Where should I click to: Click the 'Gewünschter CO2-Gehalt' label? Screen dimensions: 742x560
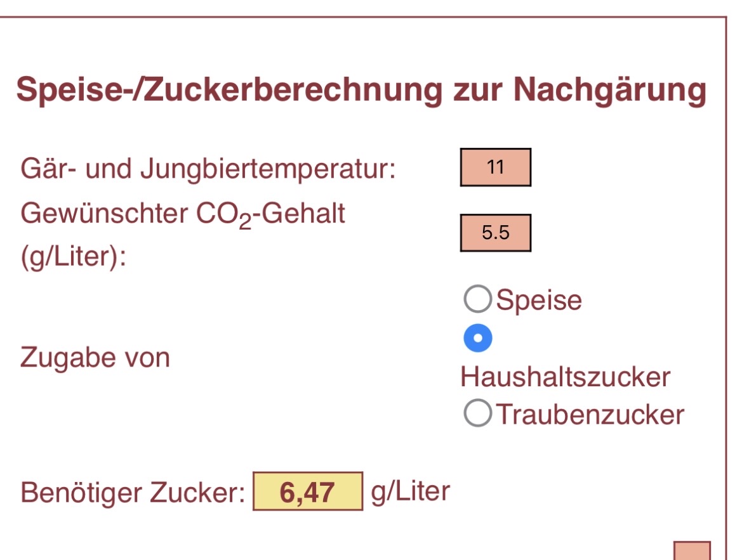point(183,214)
